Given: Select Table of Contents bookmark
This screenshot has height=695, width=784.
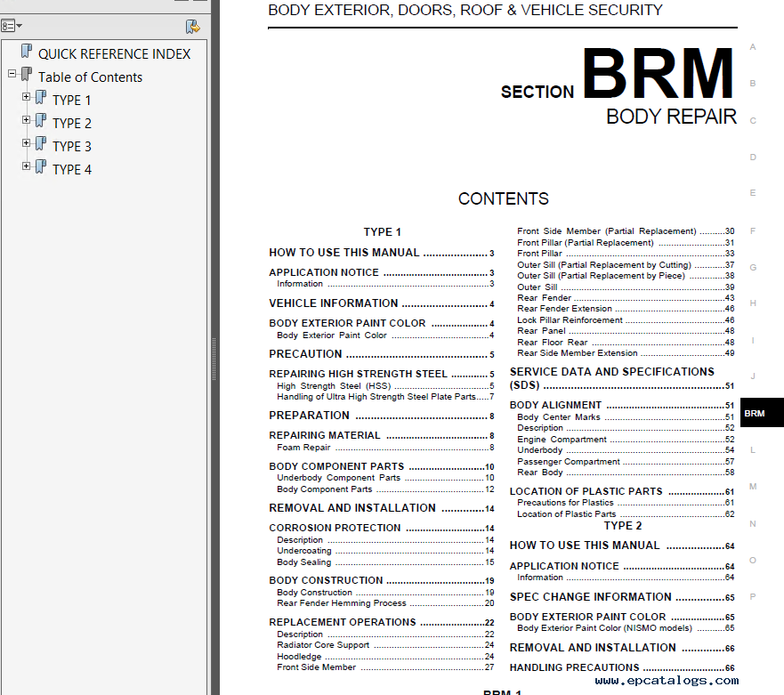Looking at the screenshot, I should [x=91, y=77].
